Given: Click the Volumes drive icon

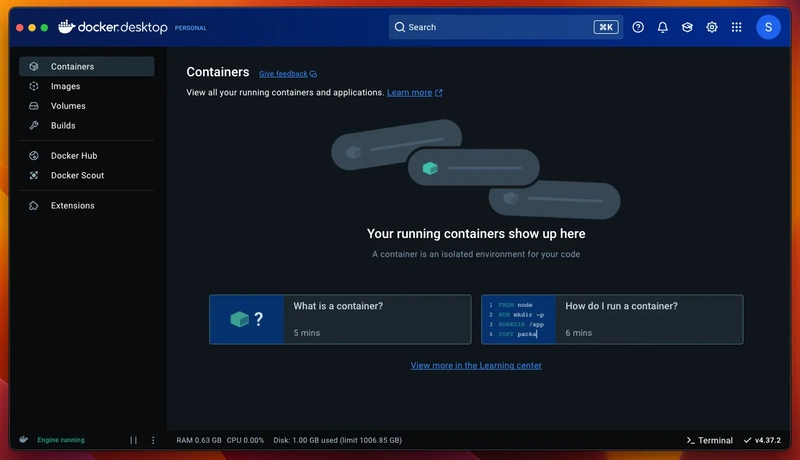Looking at the screenshot, I should (34, 106).
